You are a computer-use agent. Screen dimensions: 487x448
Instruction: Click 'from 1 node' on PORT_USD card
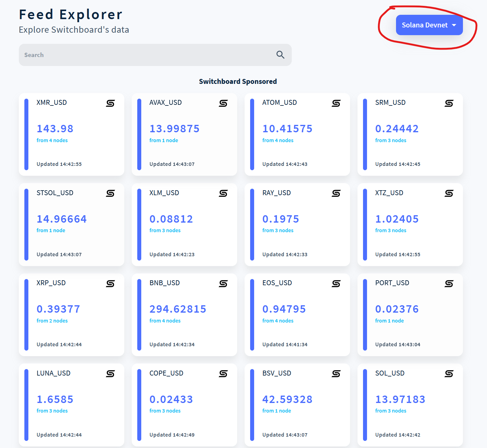click(x=390, y=321)
